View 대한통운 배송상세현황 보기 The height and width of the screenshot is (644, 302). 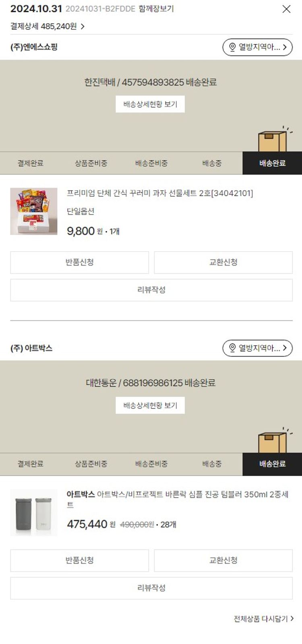pyautogui.click(x=150, y=405)
